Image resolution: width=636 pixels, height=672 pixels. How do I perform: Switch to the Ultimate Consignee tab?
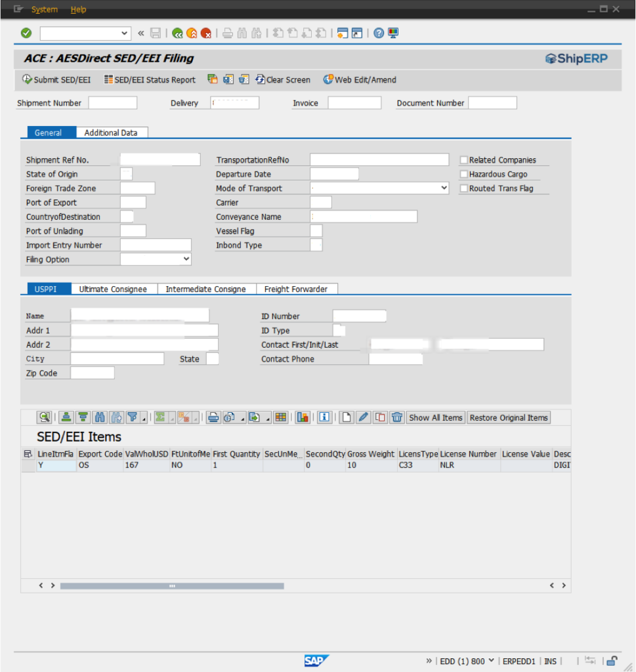(113, 289)
